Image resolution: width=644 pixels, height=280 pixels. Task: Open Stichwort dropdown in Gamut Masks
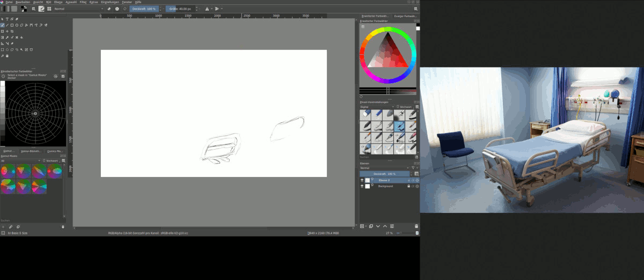(x=52, y=160)
